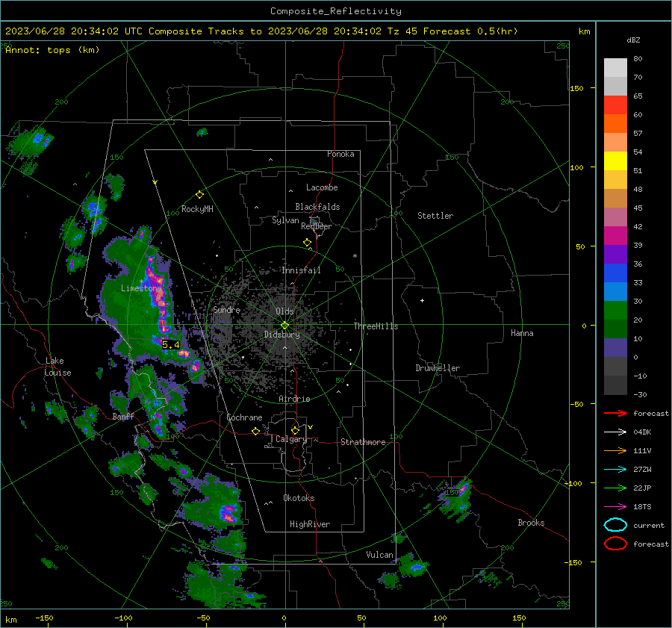
Task: Click the 'Cochrane' city label
Action: tap(244, 417)
